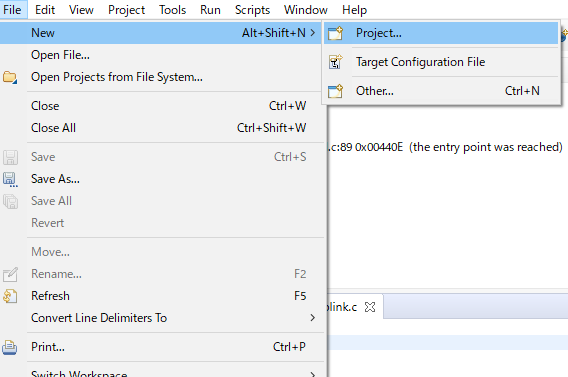The width and height of the screenshot is (568, 377).
Task: Click the Alt+Shift+N shortcut label
Action: 274,33
